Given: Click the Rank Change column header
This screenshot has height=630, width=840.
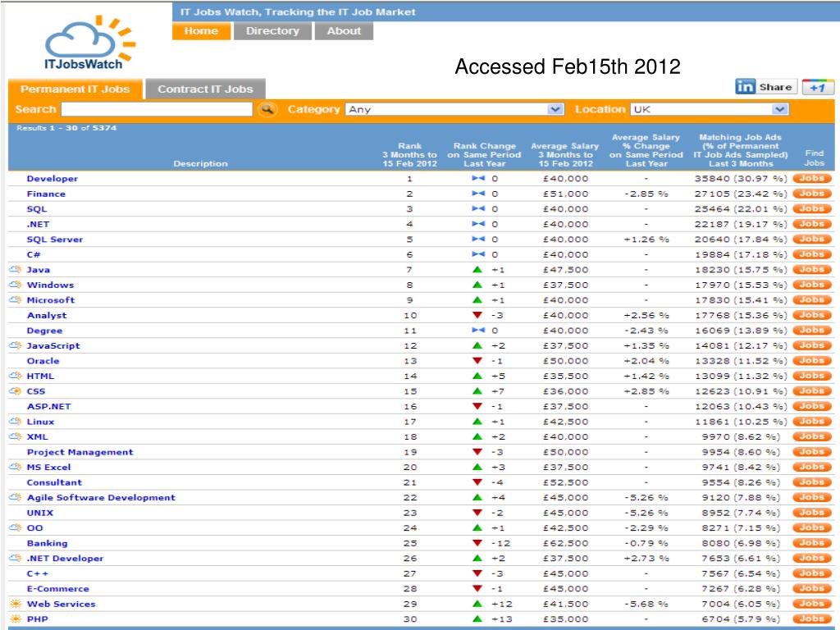Looking at the screenshot, I should pyautogui.click(x=484, y=154).
